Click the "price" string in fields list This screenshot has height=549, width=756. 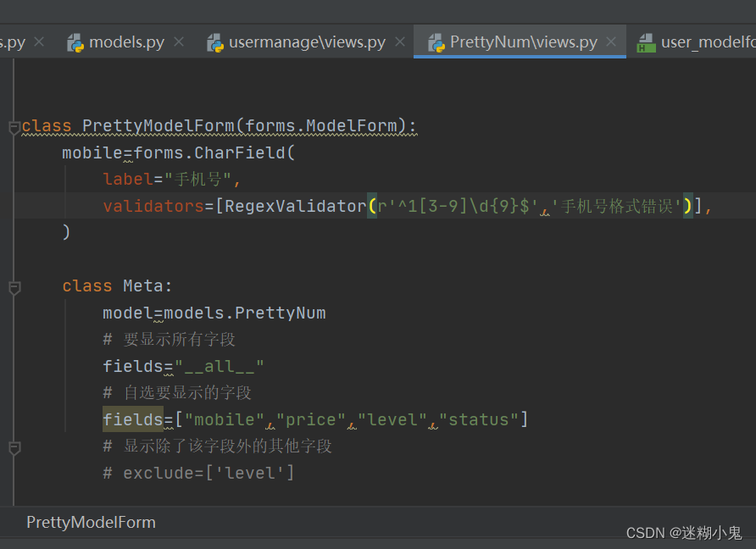[311, 419]
